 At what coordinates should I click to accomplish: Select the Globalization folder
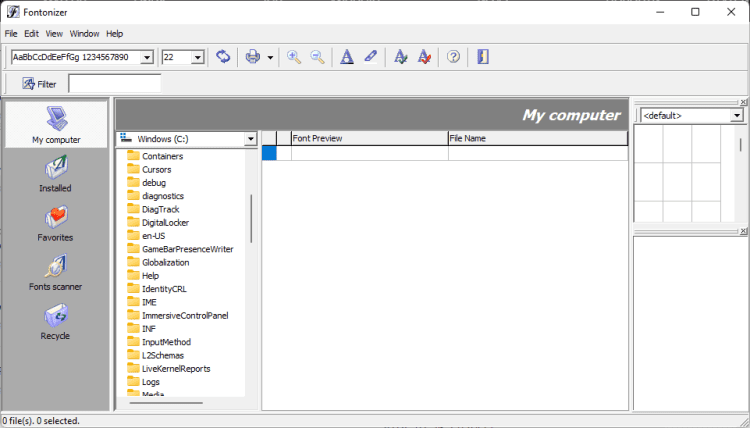[165, 263]
